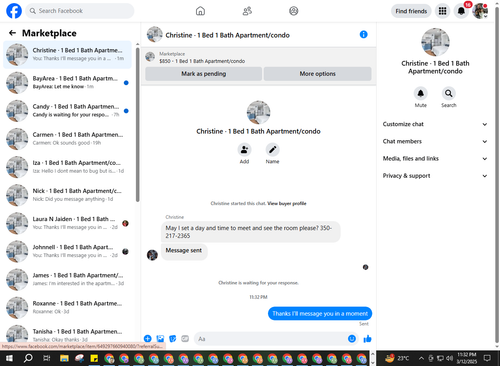Open the apps grid menu icon
This screenshot has width=500, height=366.
point(442,11)
